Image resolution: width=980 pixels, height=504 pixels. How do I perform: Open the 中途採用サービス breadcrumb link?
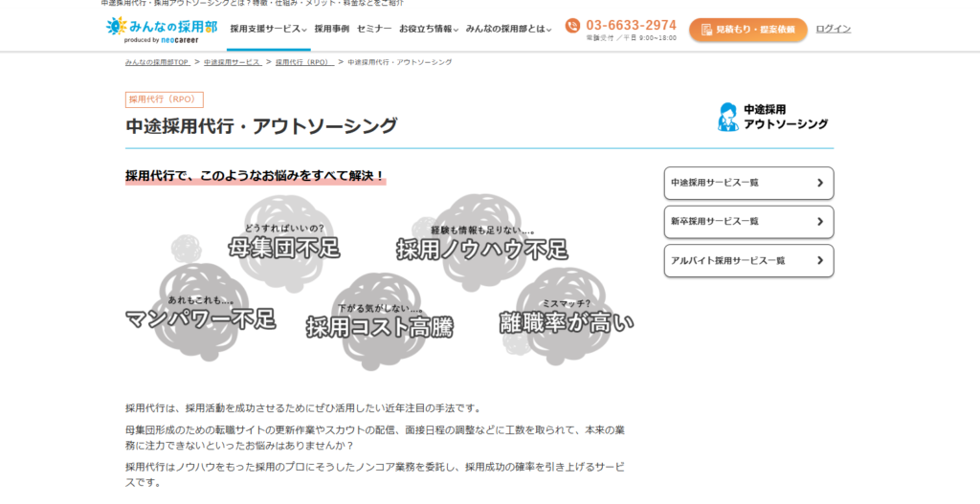pyautogui.click(x=233, y=62)
